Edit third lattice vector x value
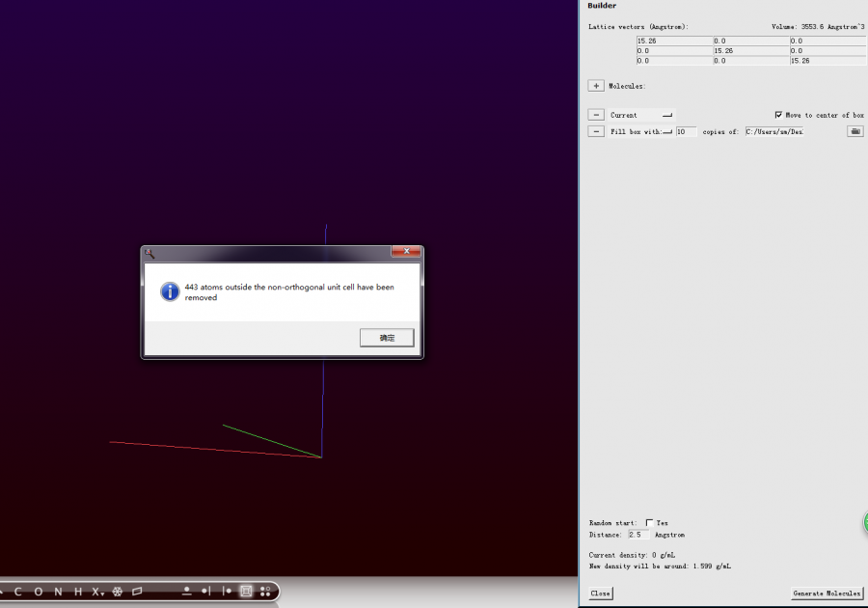Image resolution: width=868 pixels, height=608 pixels. [x=675, y=61]
